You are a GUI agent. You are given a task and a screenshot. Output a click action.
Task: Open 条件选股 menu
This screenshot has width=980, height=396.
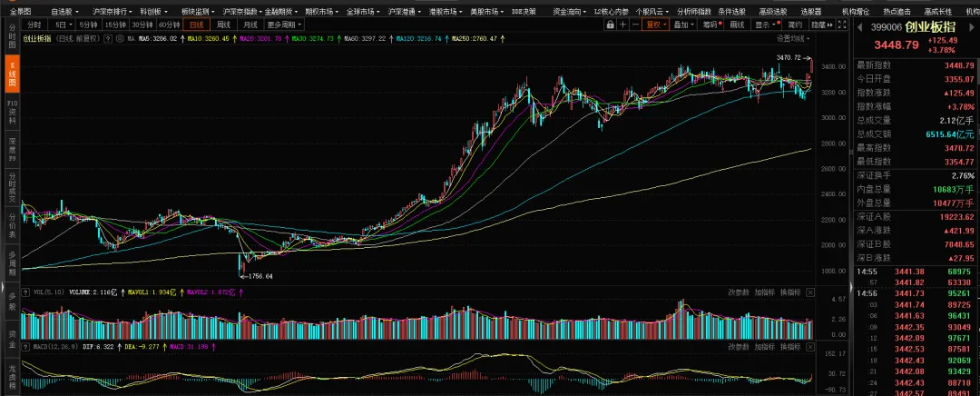coord(732,11)
